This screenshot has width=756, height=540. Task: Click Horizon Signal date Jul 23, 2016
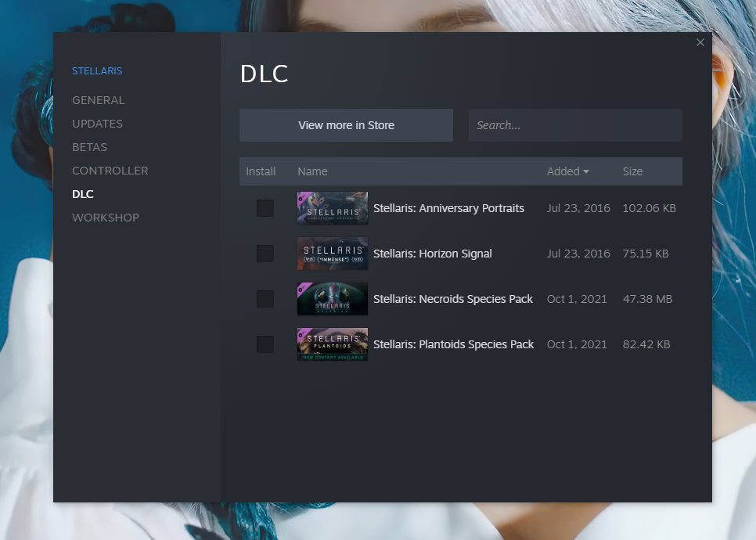pyautogui.click(x=578, y=254)
